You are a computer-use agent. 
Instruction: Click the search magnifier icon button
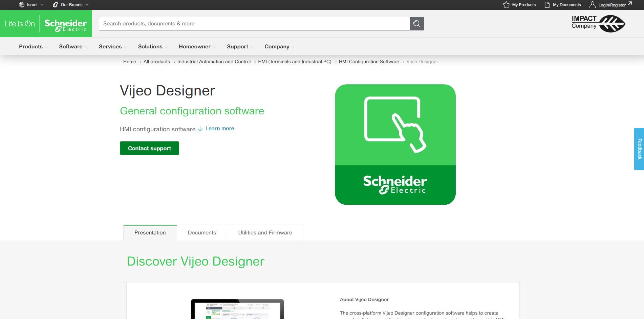point(416,24)
